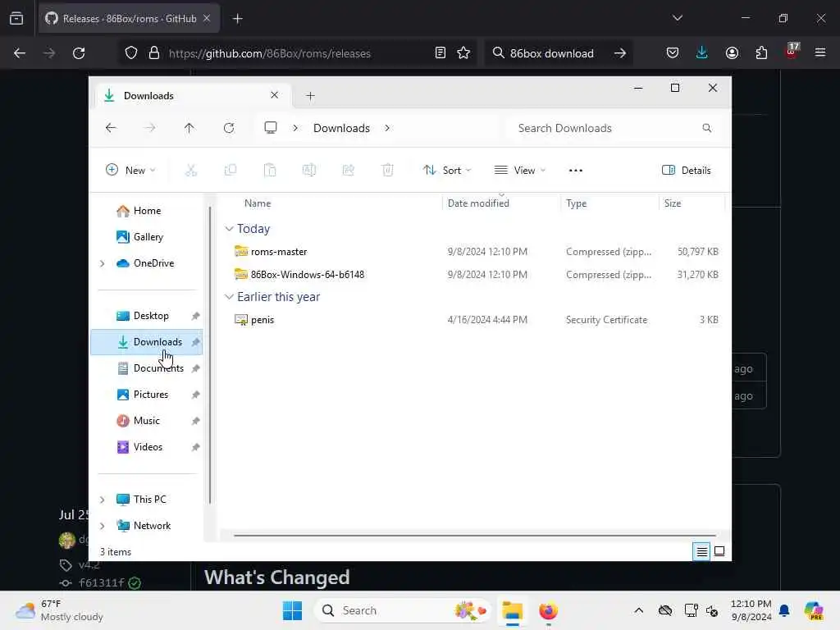Switch to details list view icon

(702, 551)
